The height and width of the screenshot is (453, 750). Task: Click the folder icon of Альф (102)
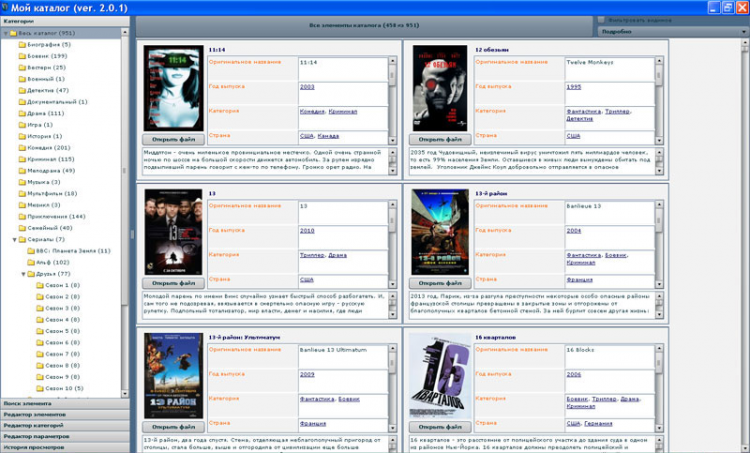(31, 263)
